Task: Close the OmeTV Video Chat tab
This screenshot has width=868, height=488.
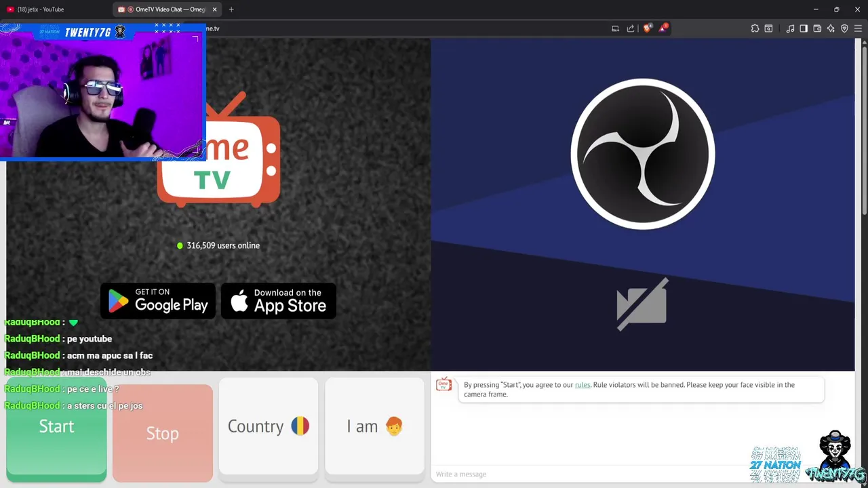Action: 215,9
